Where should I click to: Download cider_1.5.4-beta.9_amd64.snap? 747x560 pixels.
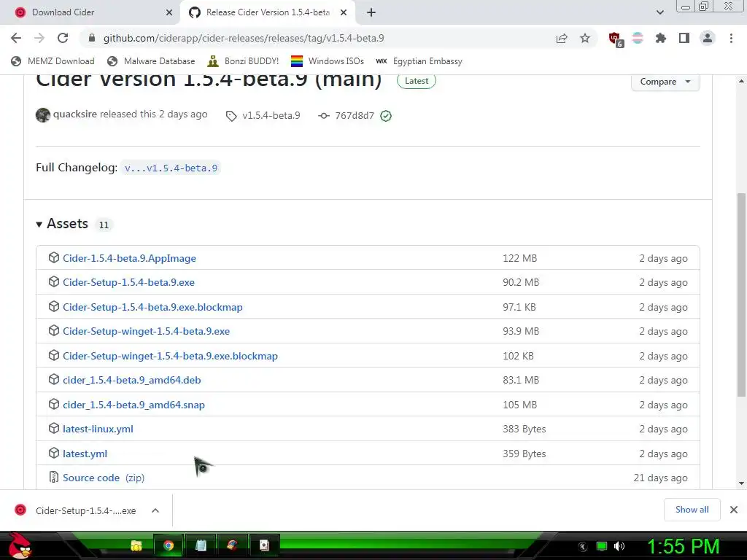tap(134, 405)
